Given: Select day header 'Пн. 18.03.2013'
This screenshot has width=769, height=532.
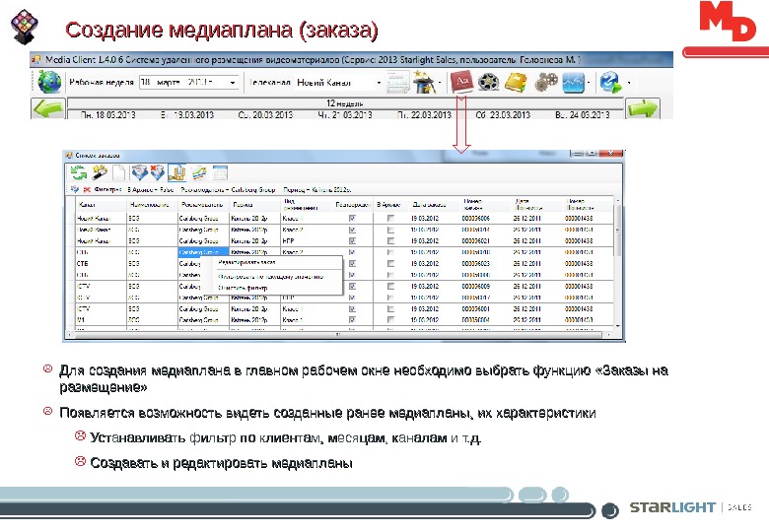Looking at the screenshot, I should (107, 114).
